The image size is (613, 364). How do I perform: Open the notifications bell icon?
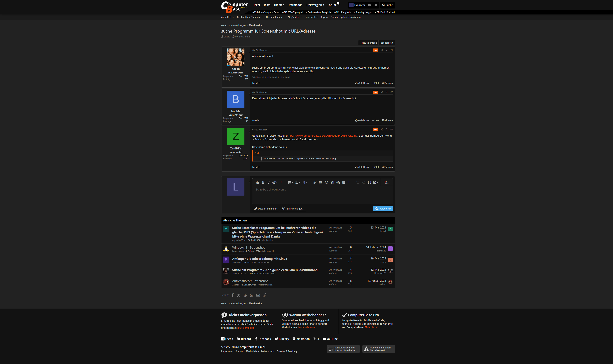coord(376,5)
